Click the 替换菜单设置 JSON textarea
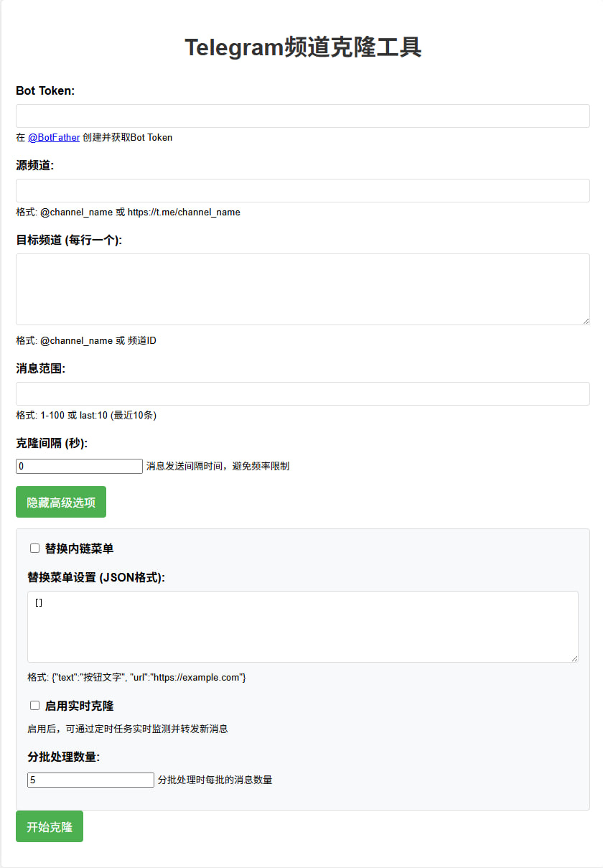Viewport: 603px width, 868px height. tap(302, 627)
